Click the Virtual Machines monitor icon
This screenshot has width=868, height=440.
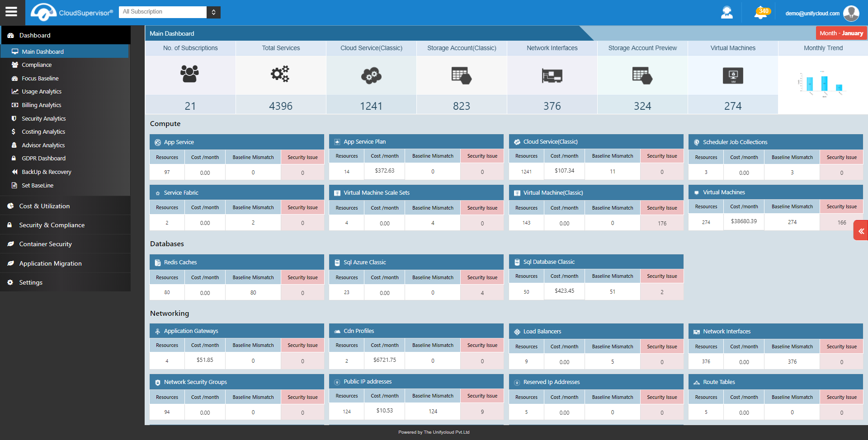[x=733, y=75]
